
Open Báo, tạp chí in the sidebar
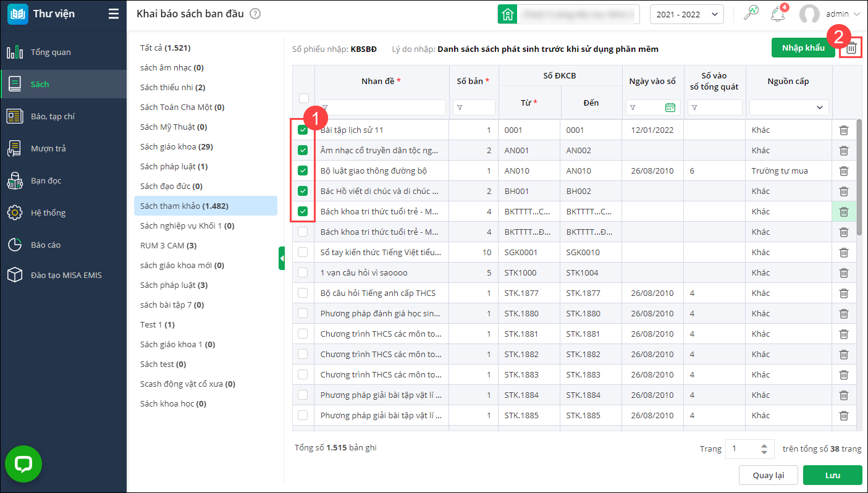click(64, 116)
